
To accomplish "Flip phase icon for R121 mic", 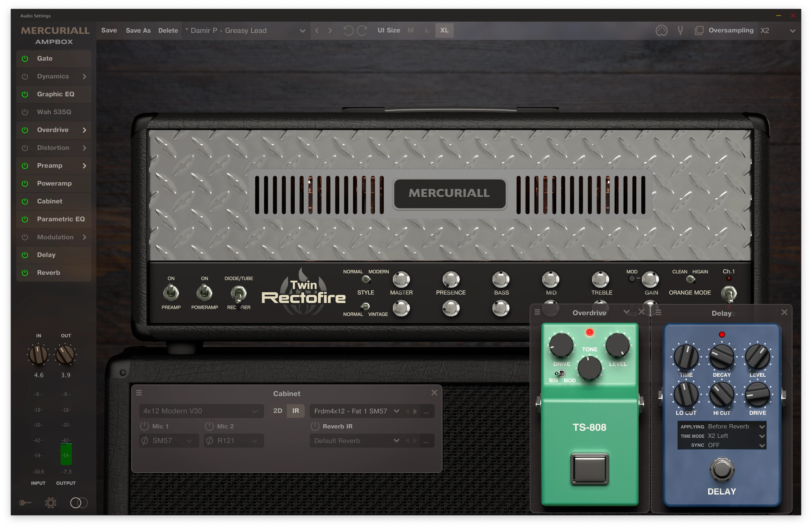I will pyautogui.click(x=210, y=440).
